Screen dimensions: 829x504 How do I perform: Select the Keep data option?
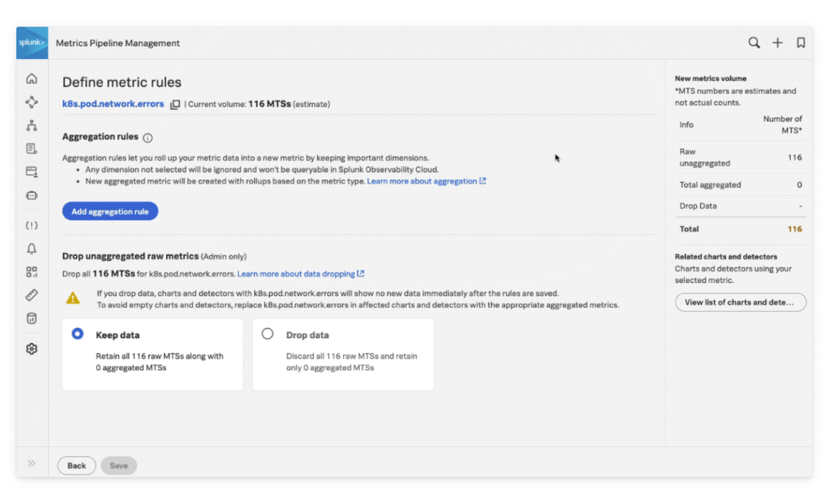coord(77,333)
